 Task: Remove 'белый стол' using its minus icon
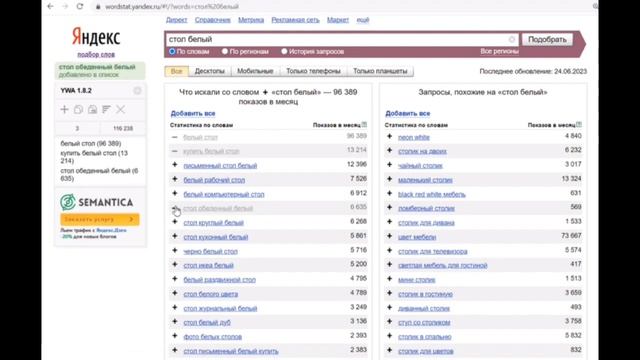(175, 138)
